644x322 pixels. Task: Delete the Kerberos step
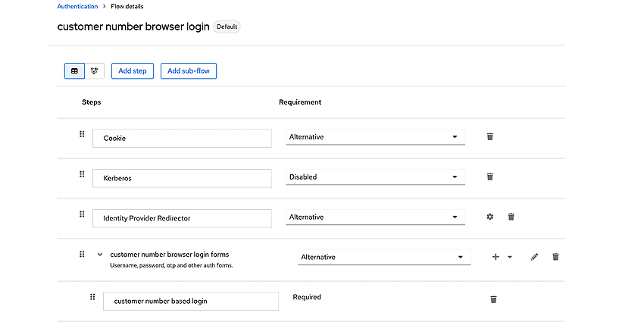[489, 177]
